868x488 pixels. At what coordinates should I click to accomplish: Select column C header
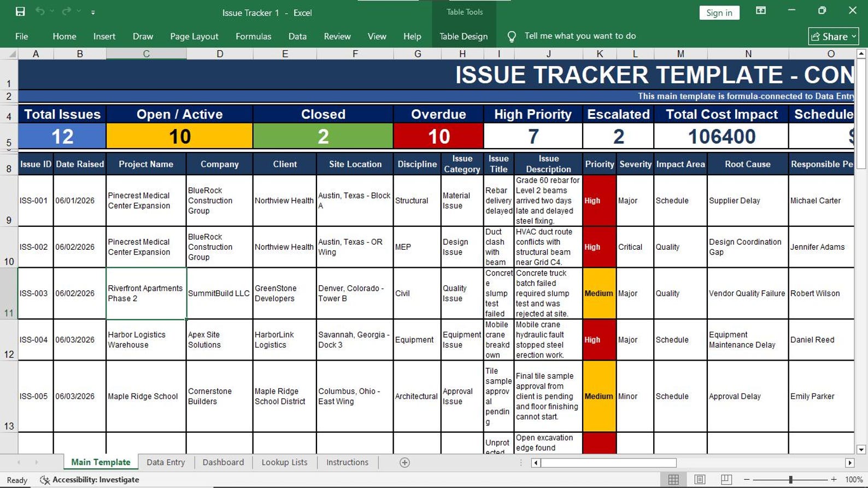pyautogui.click(x=146, y=54)
